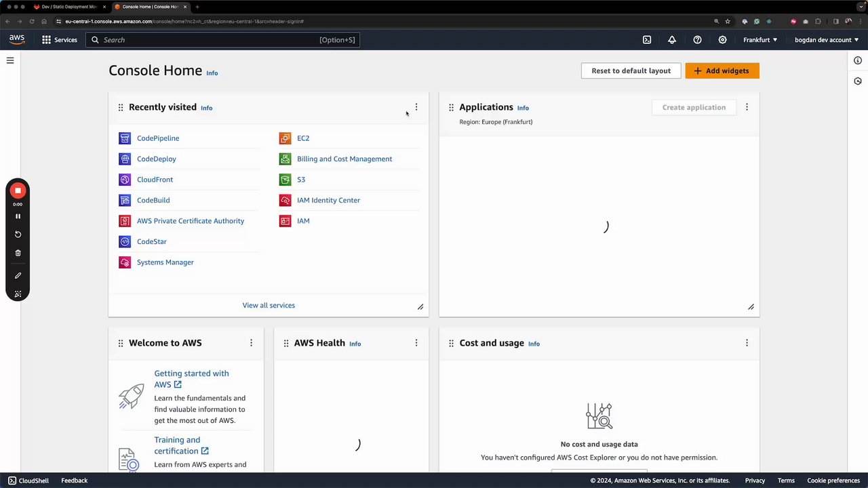This screenshot has height=488, width=868.
Task: Click the CodeBuild service icon
Action: click(125, 200)
